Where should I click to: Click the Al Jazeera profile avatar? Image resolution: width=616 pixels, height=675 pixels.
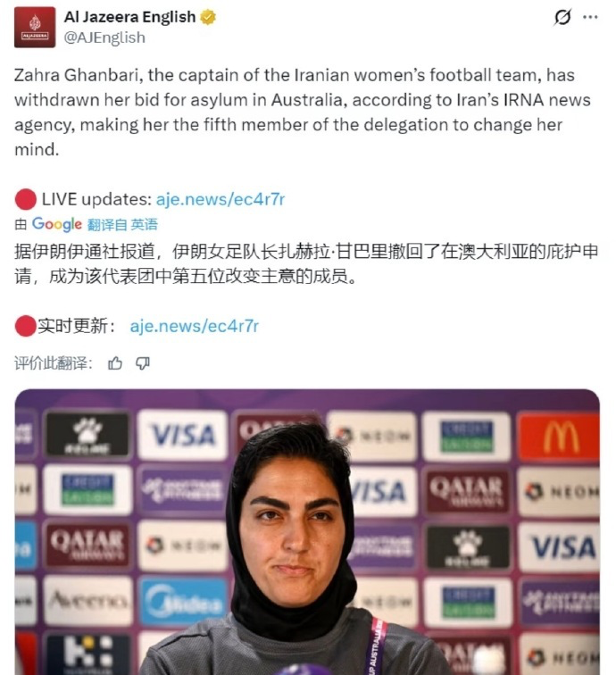point(35,27)
